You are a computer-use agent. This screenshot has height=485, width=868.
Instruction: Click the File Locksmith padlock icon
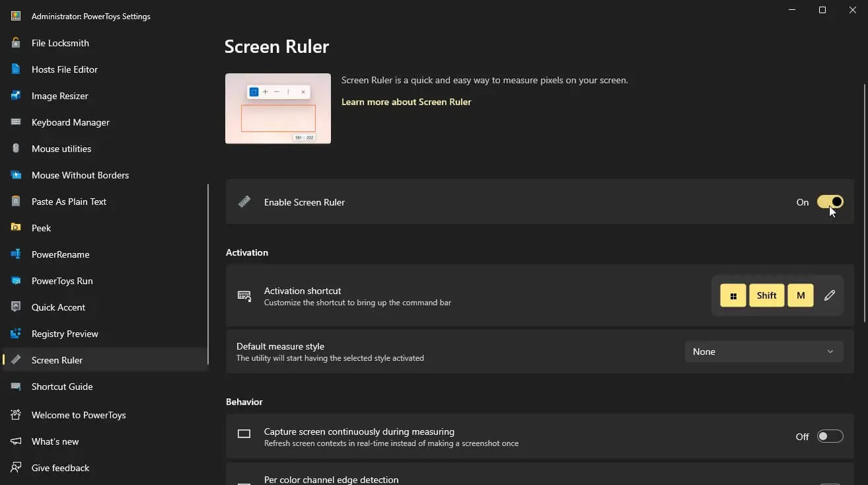point(16,43)
